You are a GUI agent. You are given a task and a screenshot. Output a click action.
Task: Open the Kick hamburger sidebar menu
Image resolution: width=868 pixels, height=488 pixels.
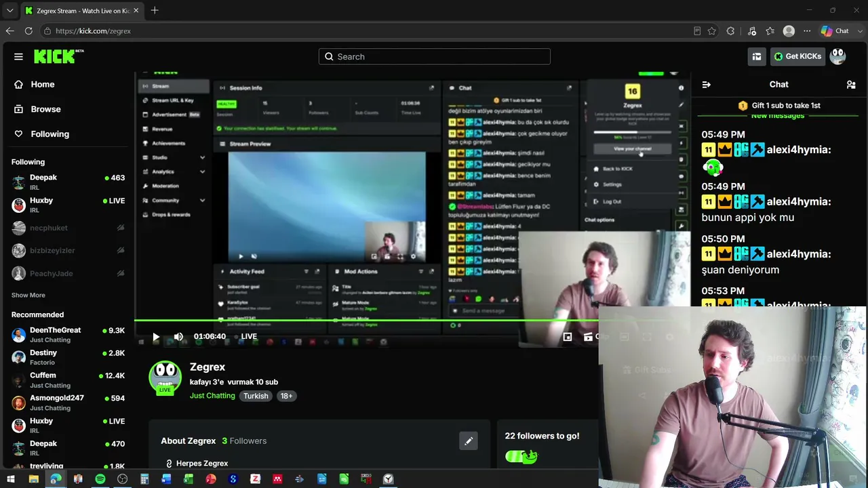point(18,57)
